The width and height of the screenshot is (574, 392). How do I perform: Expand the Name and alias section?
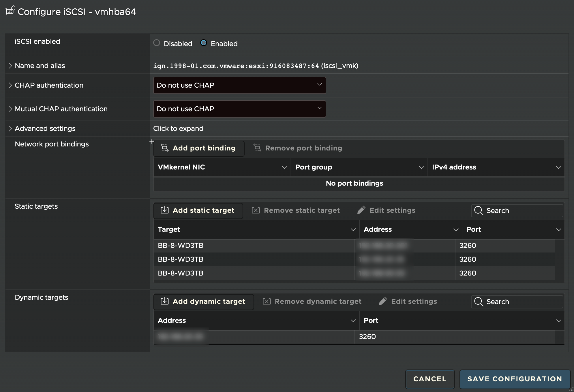point(10,65)
